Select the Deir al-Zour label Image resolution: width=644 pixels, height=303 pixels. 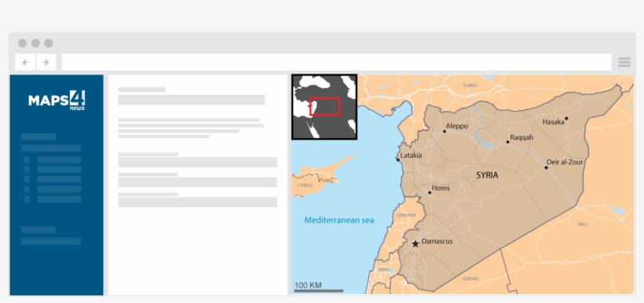[565, 162]
